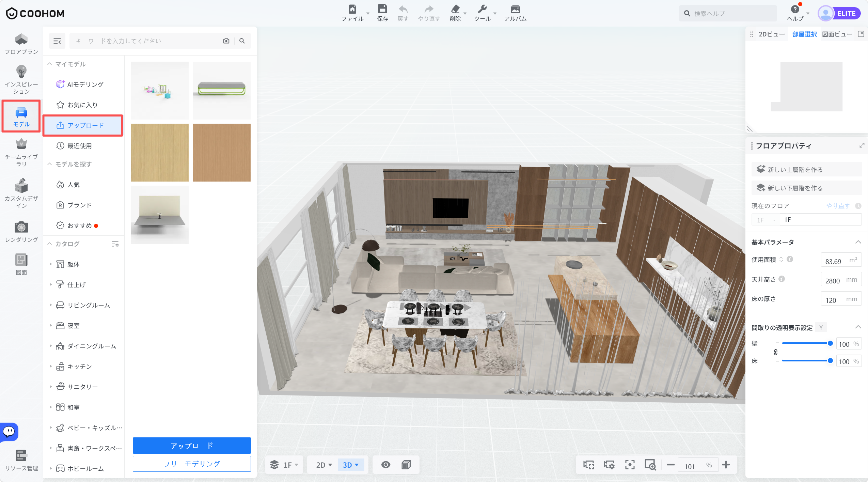Toggle the 3D box display mode icon
The height and width of the screenshot is (482, 868).
406,465
